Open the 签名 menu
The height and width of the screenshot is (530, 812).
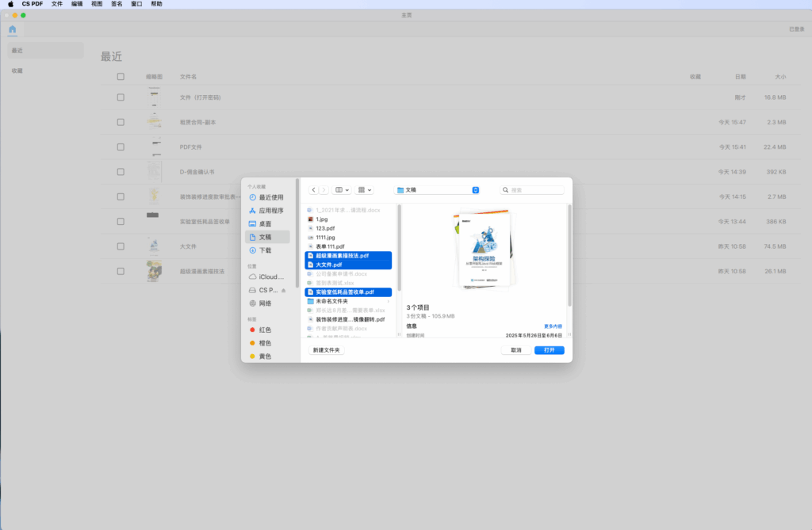click(117, 4)
